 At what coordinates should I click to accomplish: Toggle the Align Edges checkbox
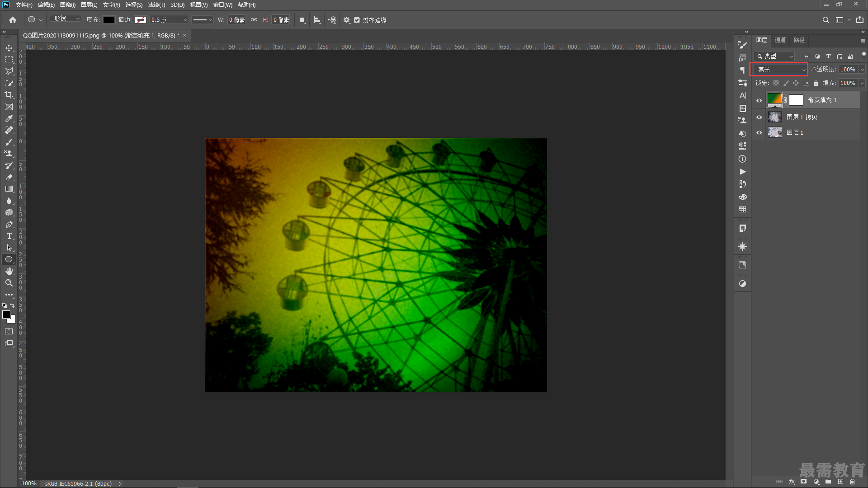(357, 20)
